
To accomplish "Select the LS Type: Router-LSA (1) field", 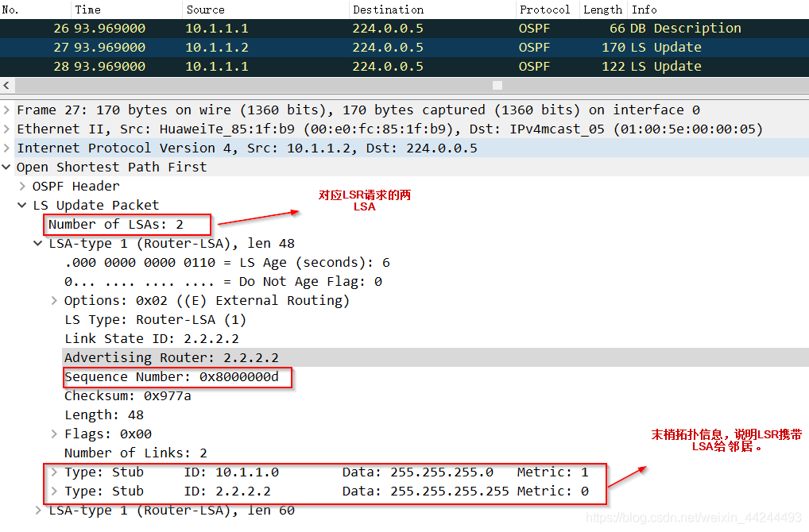I will coord(155,320).
